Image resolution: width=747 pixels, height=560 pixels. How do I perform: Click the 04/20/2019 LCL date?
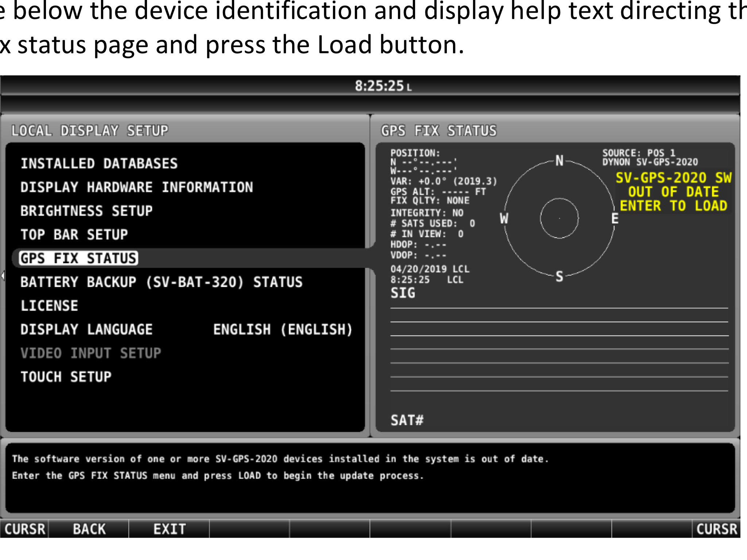coord(430,269)
